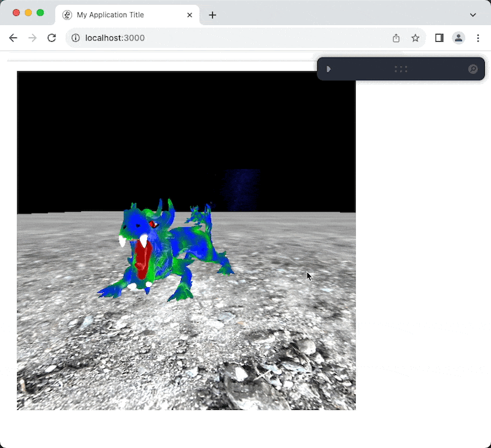View site information for localhost
The image size is (491, 448).
(75, 38)
